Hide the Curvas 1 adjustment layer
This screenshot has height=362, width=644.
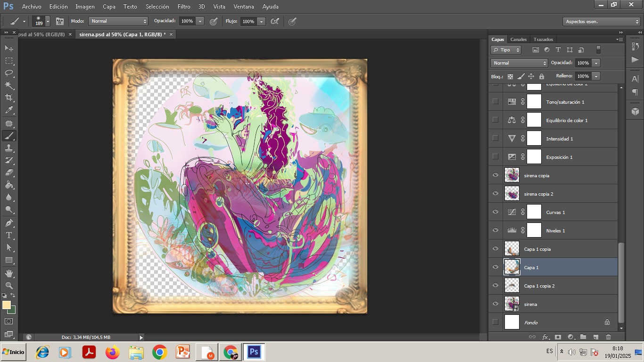coord(495,212)
